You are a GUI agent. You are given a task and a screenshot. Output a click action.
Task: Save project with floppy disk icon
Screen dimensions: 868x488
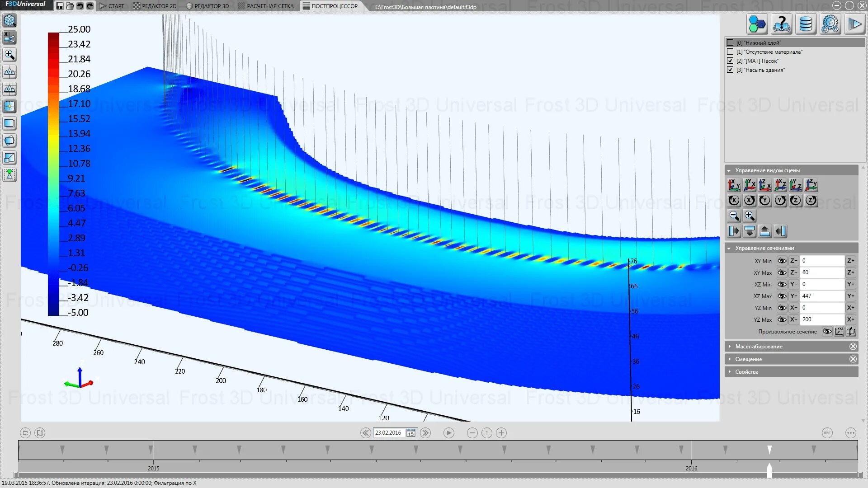[x=60, y=6]
